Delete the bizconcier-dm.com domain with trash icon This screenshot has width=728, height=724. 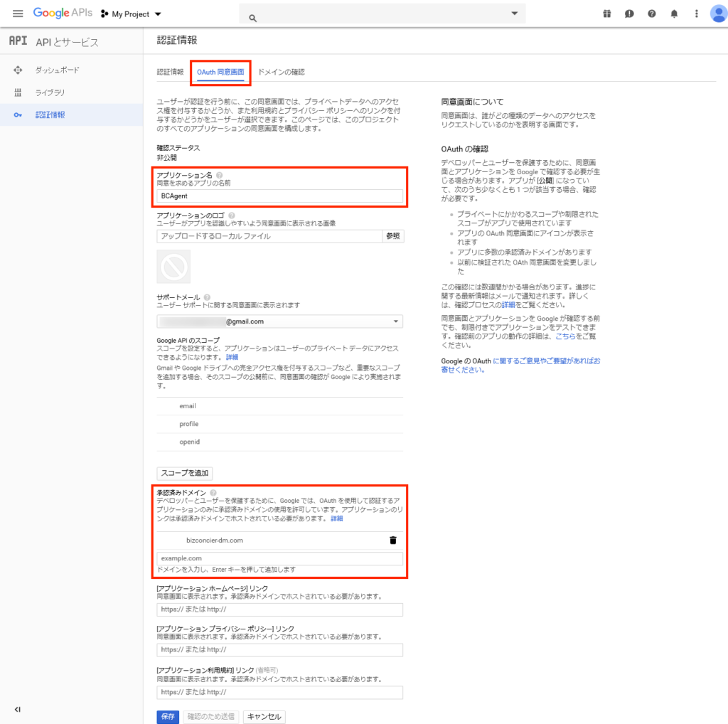pyautogui.click(x=392, y=541)
